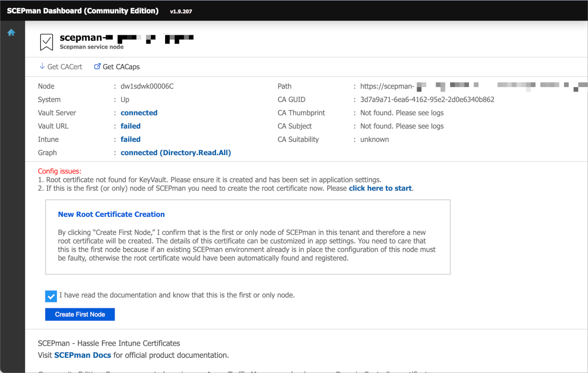Screen dimensions: 588x373
Task: Click the 'Vault Server' field label
Action: click(57, 113)
